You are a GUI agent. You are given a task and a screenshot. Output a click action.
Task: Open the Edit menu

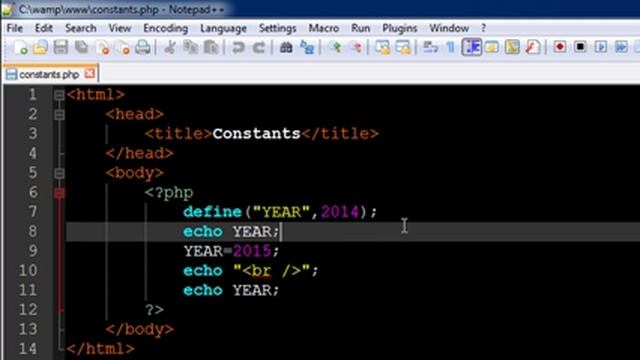tap(44, 28)
